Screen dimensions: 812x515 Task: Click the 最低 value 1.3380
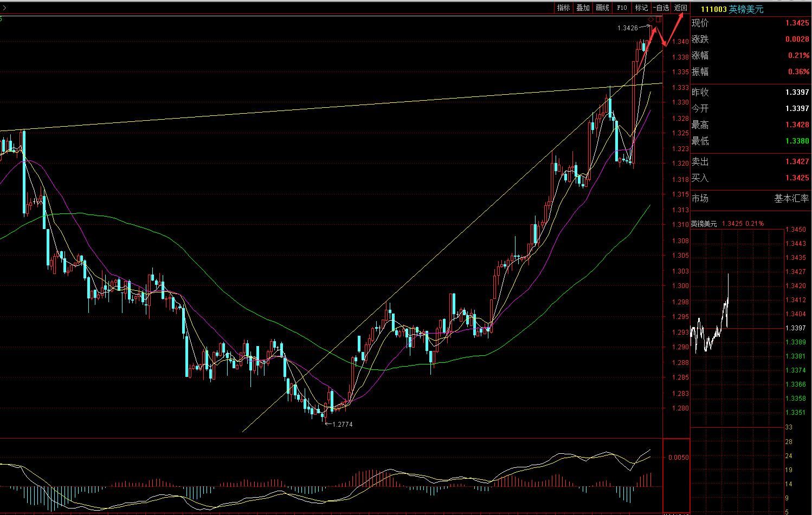(x=797, y=141)
